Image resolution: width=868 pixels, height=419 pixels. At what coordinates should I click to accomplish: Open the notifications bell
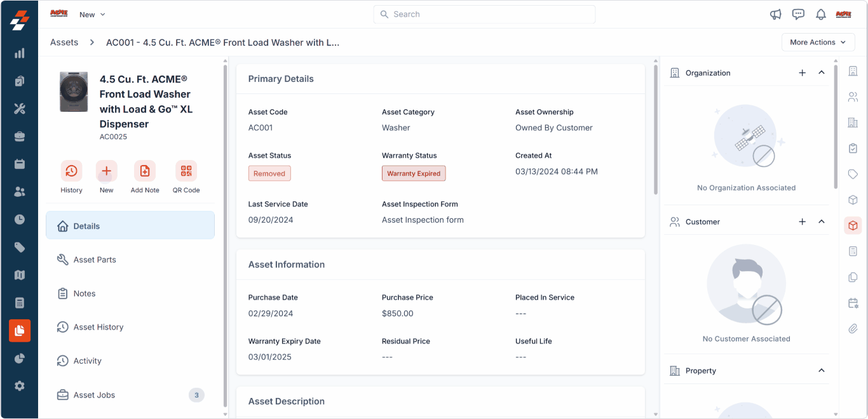(821, 15)
